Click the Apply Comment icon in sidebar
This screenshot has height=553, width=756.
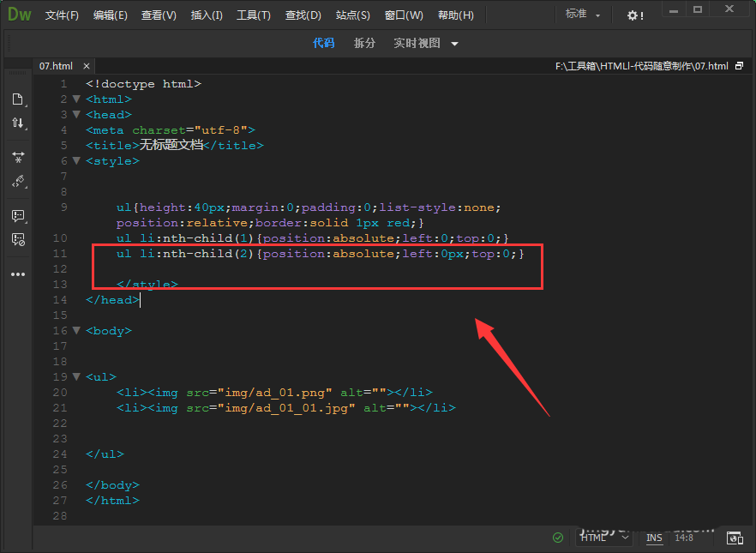point(17,215)
